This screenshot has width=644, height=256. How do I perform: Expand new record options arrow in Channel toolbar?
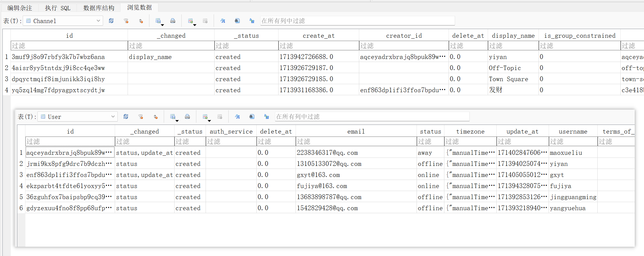195,25
